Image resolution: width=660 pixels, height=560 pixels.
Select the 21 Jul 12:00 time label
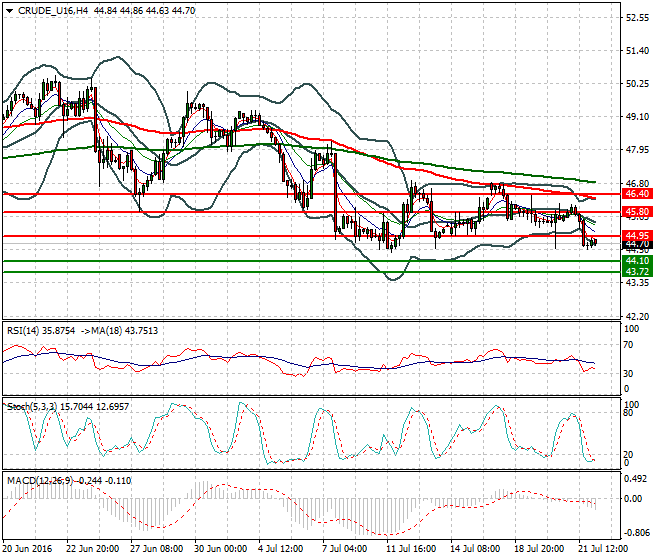[x=603, y=549]
